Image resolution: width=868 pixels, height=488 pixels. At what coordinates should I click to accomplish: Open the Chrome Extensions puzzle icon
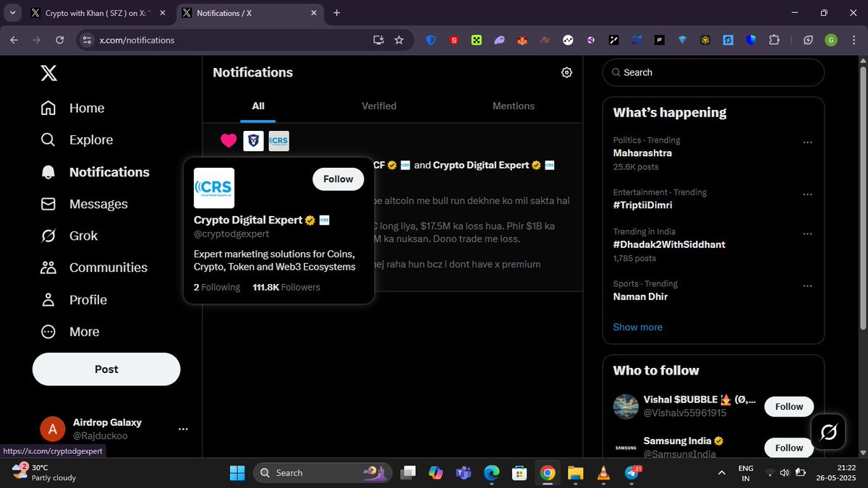(x=774, y=40)
